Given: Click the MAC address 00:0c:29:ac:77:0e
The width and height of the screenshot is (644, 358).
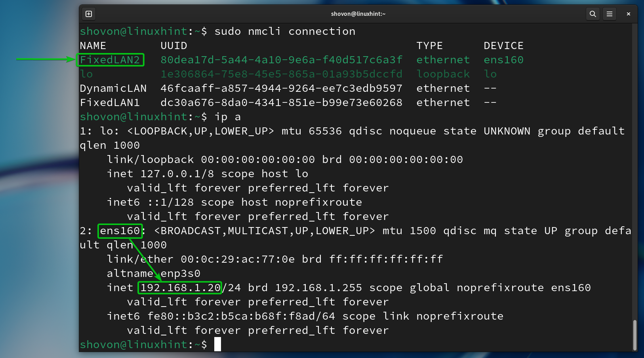Looking at the screenshot, I should click(238, 259).
